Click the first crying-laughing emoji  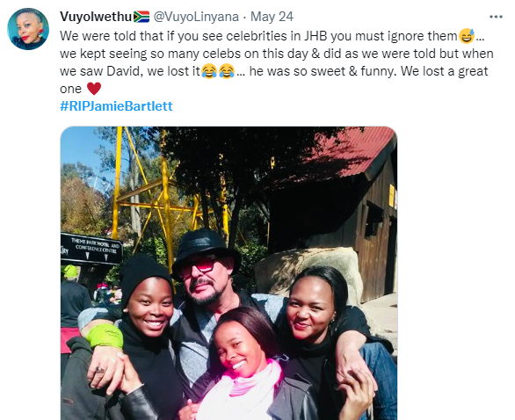[x=209, y=71]
